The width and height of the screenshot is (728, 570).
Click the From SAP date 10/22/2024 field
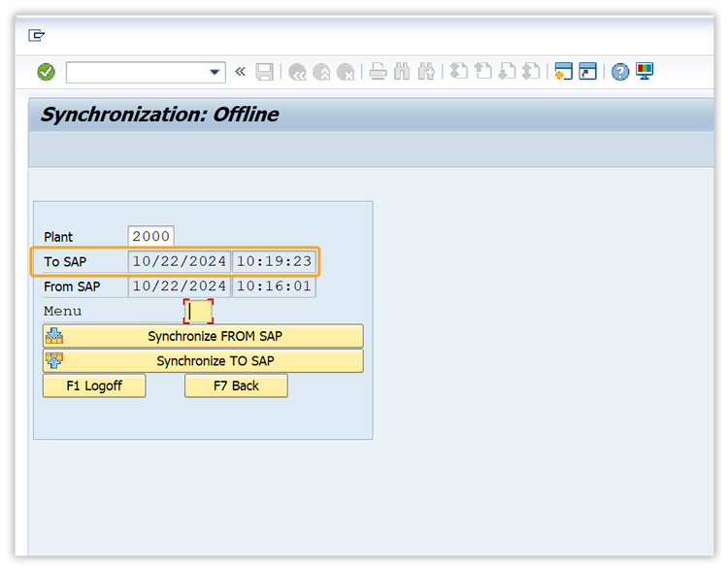point(180,286)
